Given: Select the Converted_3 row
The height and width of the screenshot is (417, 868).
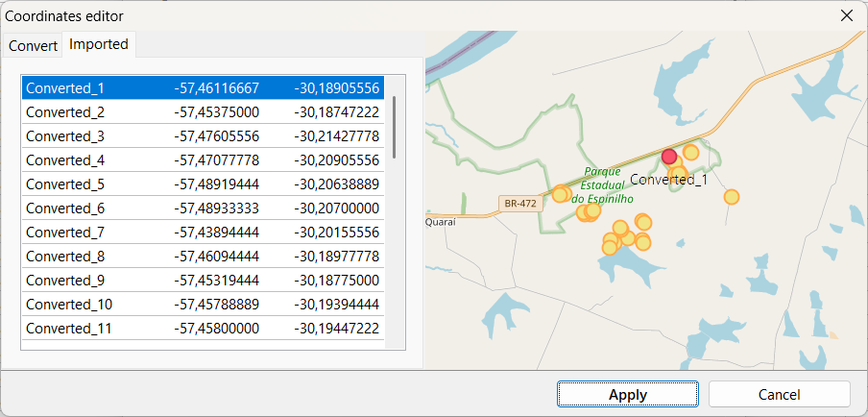Looking at the screenshot, I should tap(204, 136).
